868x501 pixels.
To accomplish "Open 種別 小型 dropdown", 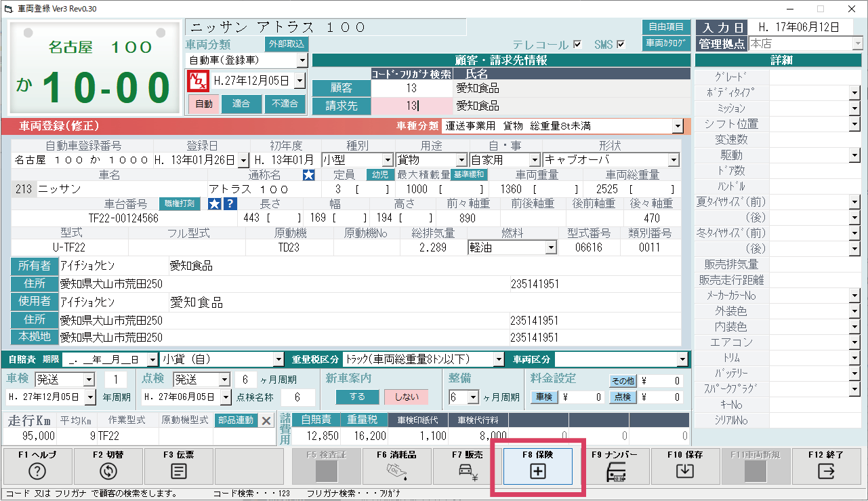I will pos(388,160).
